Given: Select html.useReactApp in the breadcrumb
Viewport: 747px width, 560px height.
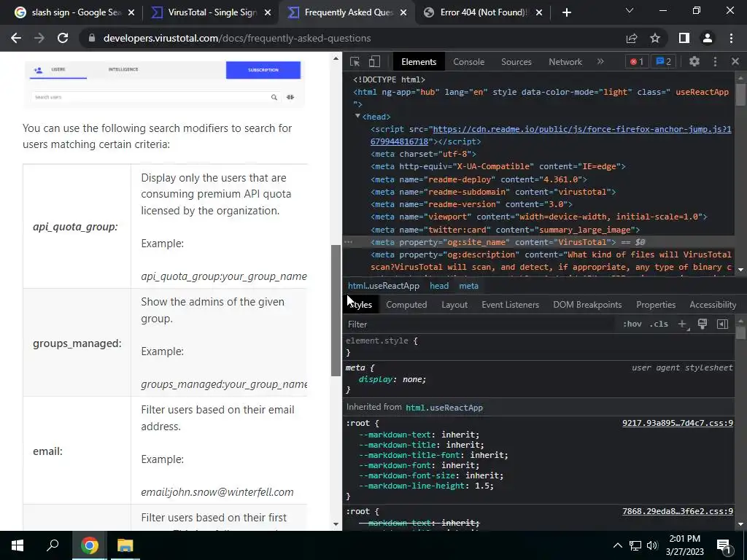Looking at the screenshot, I should [384, 286].
